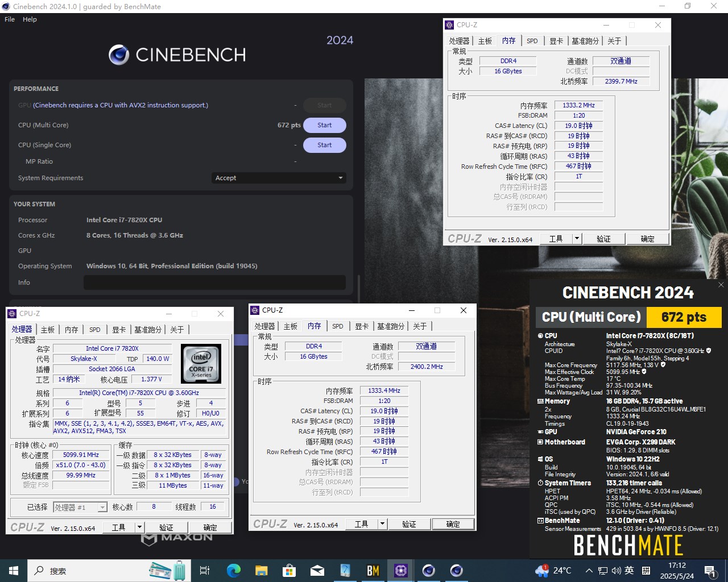The width and height of the screenshot is (728, 582).
Task: Open 处理器 tab in CPU-Z window showing 2400.2 MHz
Action: [x=264, y=326]
